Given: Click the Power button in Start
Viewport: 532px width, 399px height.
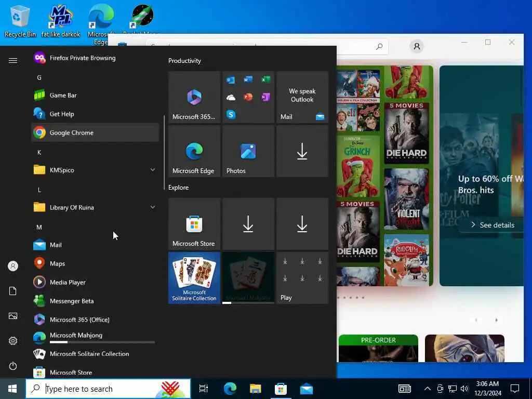Looking at the screenshot, I should 13,366.
